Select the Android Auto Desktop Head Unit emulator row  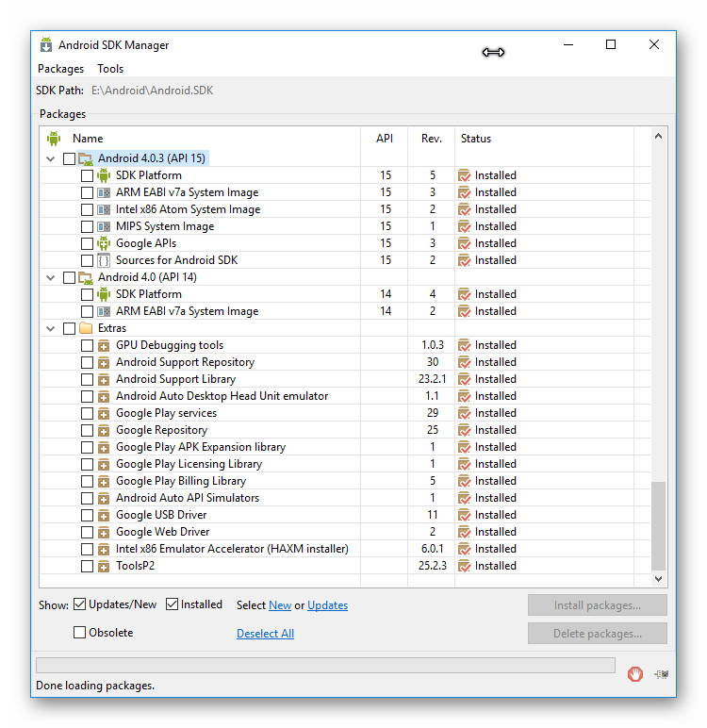tap(345, 396)
